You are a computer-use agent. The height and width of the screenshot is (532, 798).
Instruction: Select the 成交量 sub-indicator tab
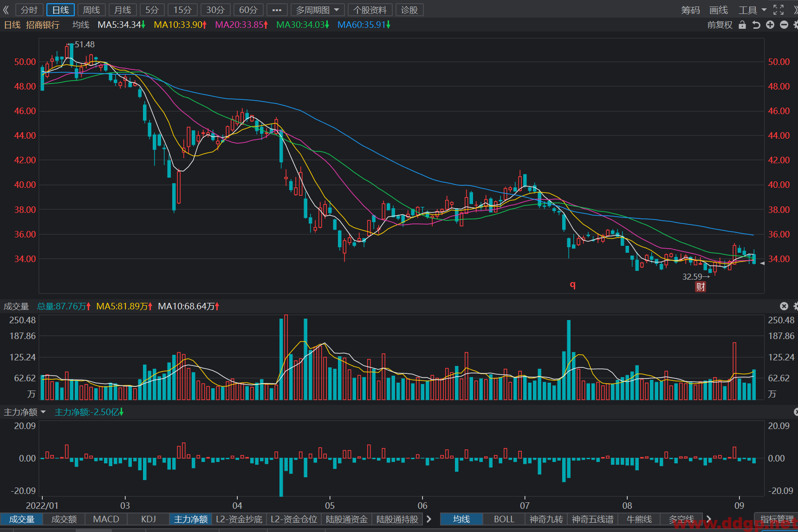[22, 519]
